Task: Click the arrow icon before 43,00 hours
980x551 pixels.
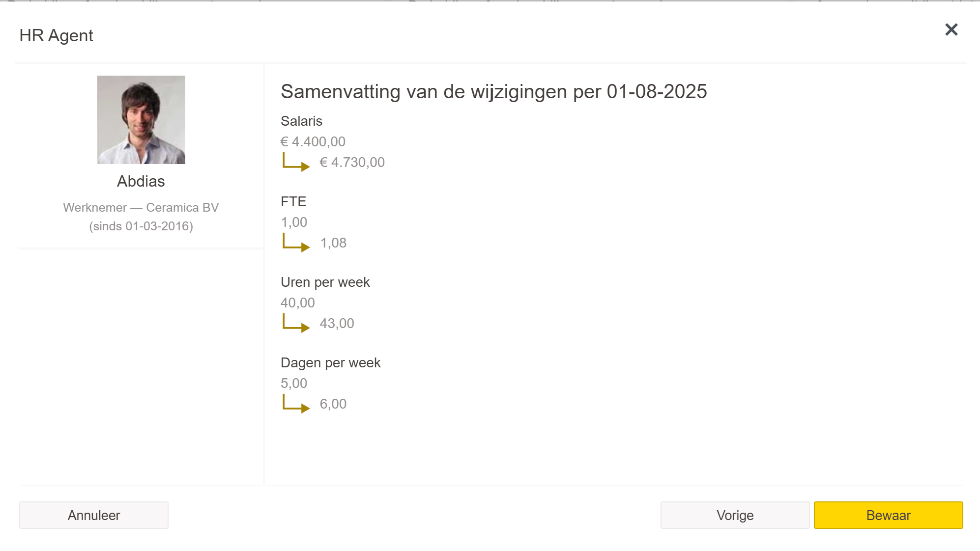Action: click(x=296, y=323)
